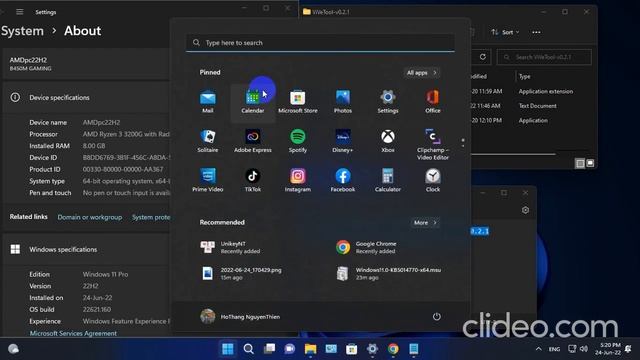This screenshot has width=640, height=360.
Task: Click the weather widget on taskbar
Action: pos(13,349)
